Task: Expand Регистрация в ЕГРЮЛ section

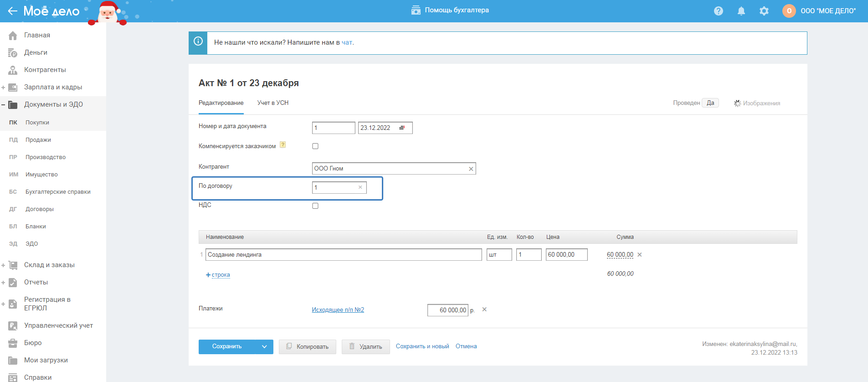Action: coord(3,304)
